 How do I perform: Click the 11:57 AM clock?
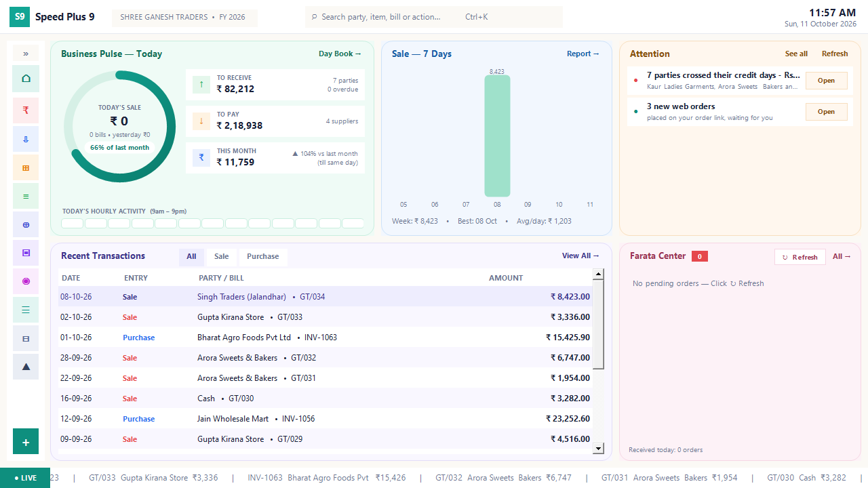(x=832, y=13)
